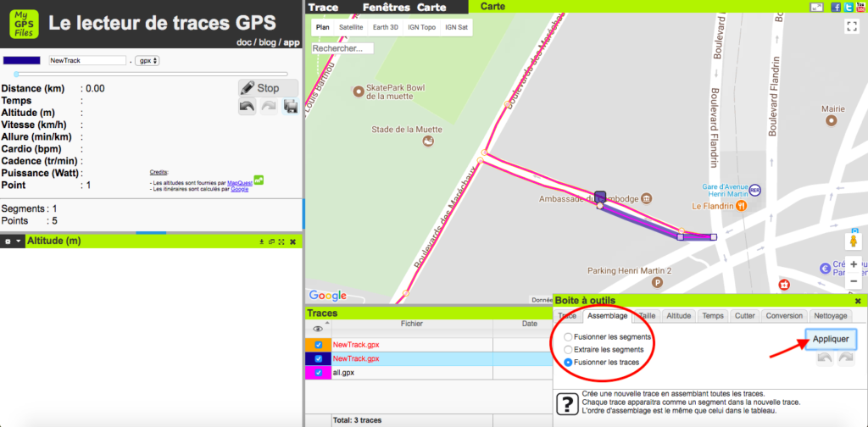Open the Trace menu

pyautogui.click(x=323, y=7)
